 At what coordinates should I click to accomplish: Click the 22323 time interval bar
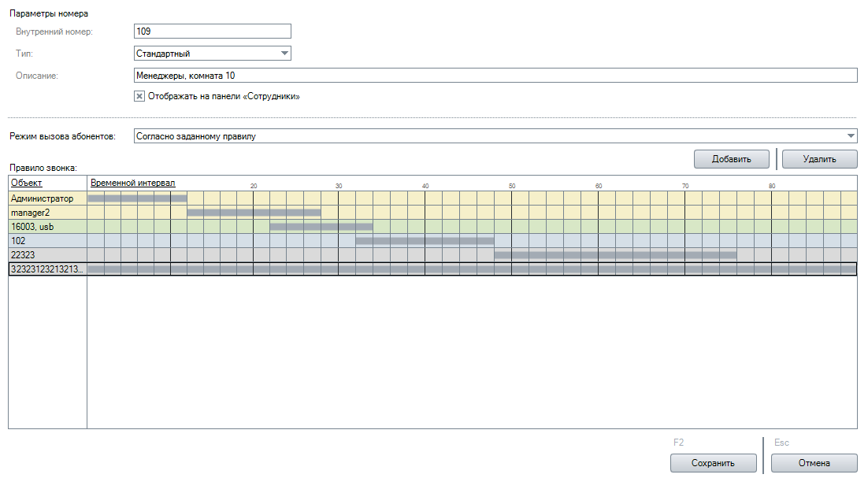pos(615,255)
